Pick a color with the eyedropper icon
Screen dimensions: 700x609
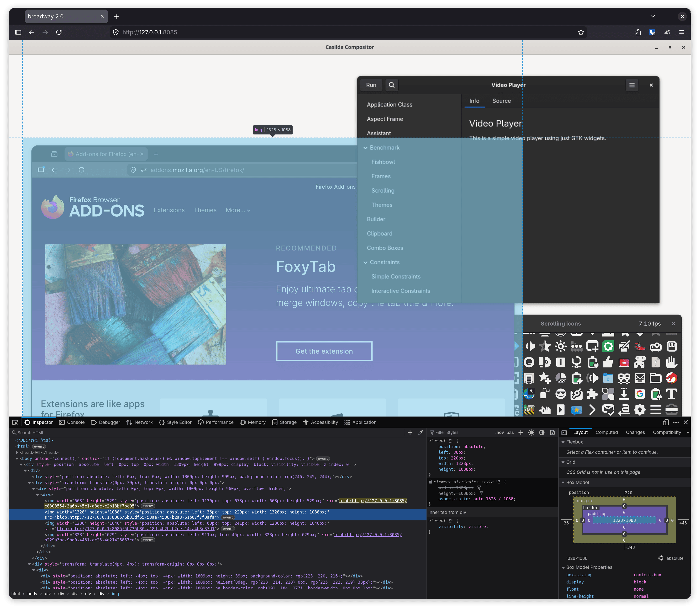(x=421, y=433)
